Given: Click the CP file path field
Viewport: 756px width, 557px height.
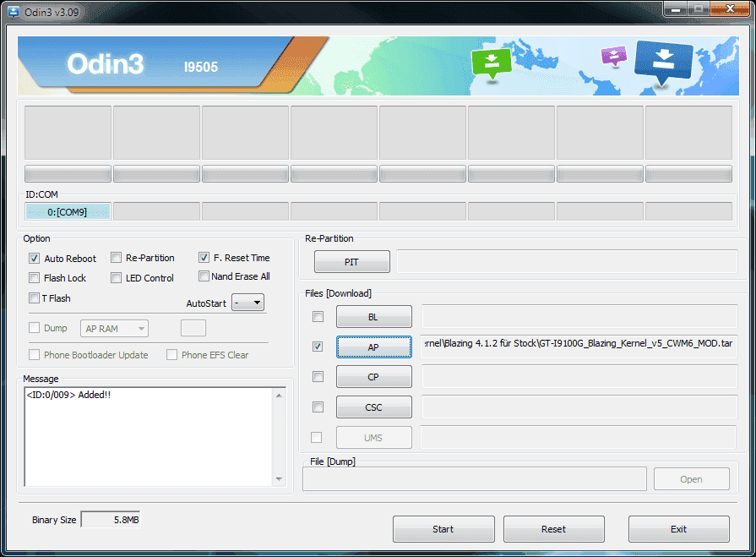Looking at the screenshot, I should coord(579,376).
